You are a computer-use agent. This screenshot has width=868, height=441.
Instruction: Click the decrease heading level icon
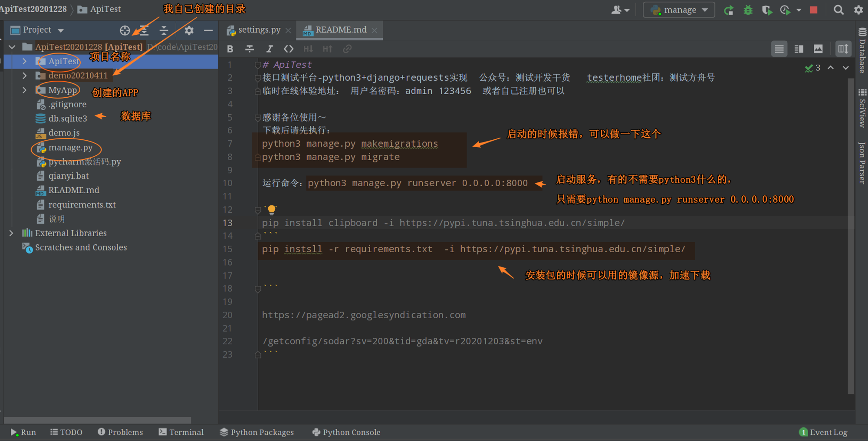point(308,49)
